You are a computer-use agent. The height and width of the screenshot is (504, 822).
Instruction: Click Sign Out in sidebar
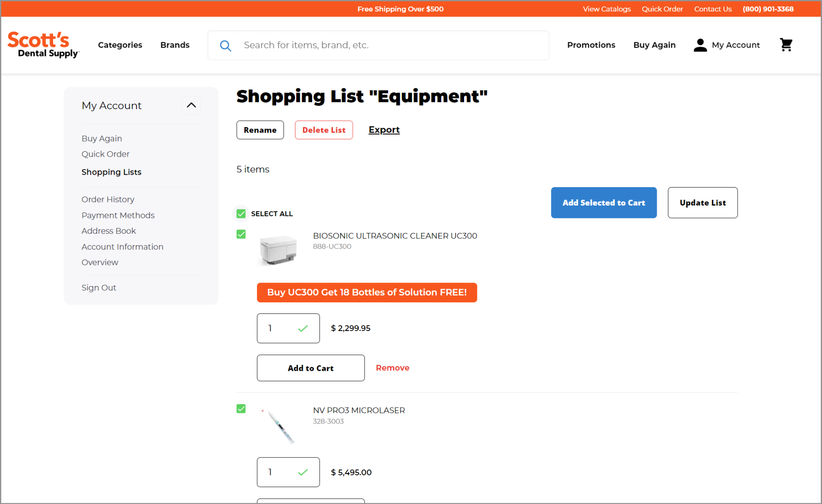click(x=99, y=288)
